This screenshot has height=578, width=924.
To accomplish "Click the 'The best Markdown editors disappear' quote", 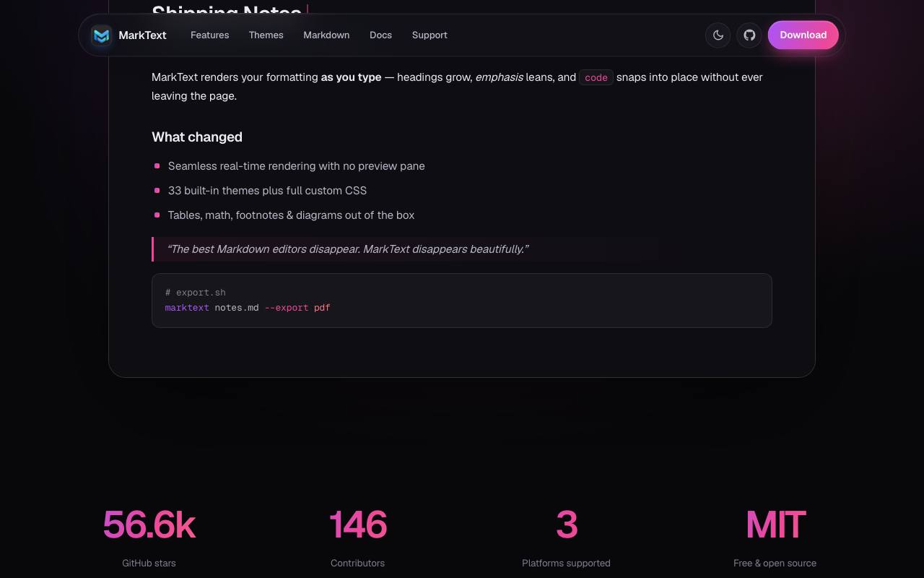I will [347, 249].
